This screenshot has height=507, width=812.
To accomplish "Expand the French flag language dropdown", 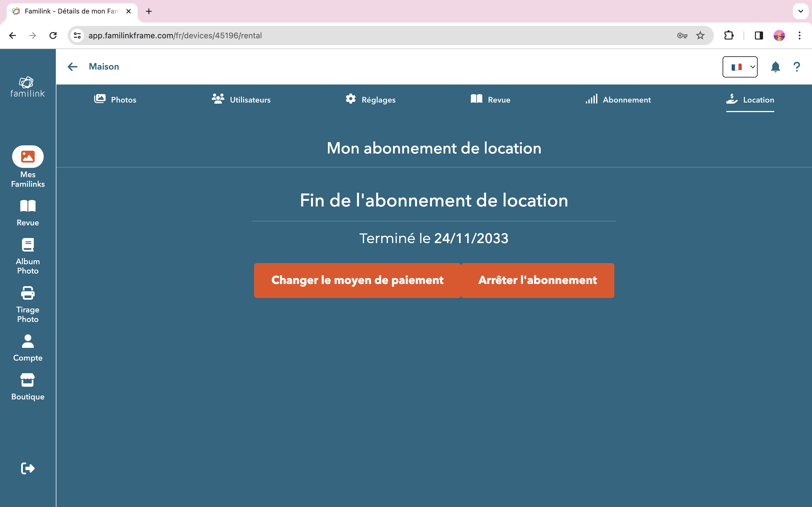I will [x=740, y=67].
